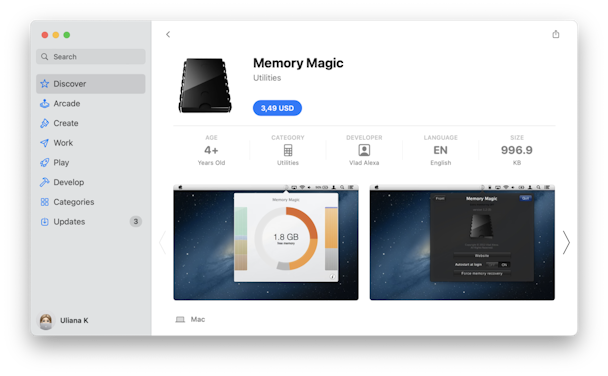
Task: Click the Develop hammer icon
Action: (45, 182)
